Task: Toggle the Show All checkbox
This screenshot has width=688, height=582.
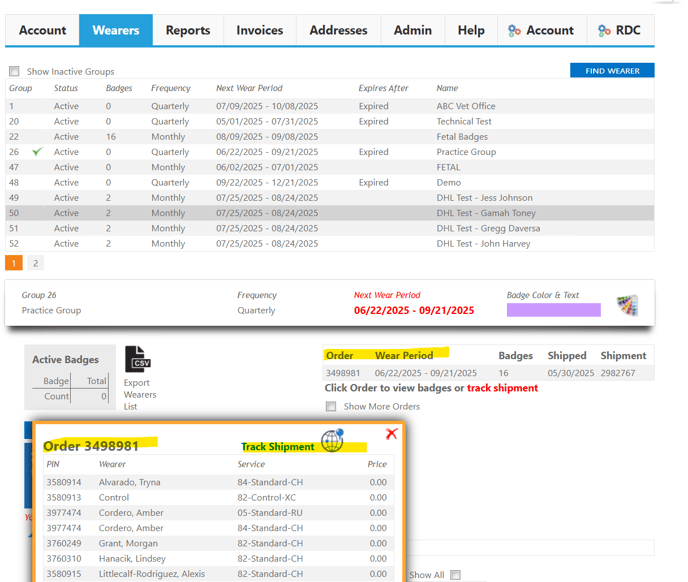Action: pyautogui.click(x=455, y=575)
